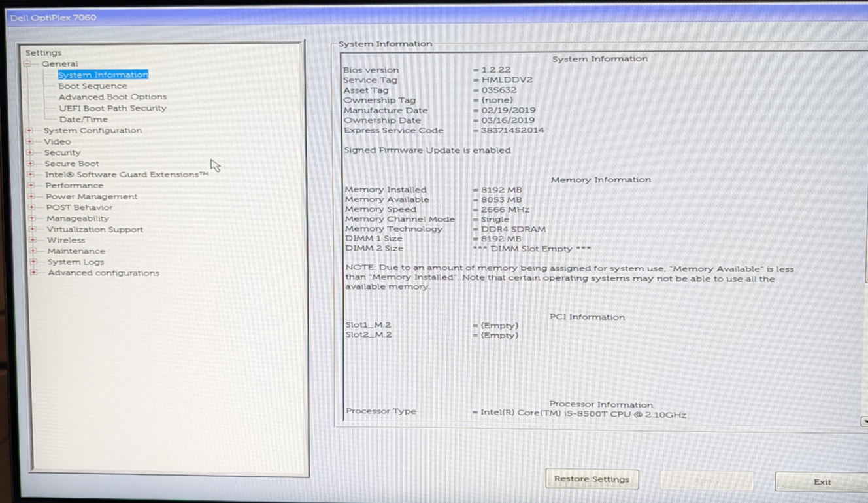Expand the System Configuration node
This screenshot has height=503, width=868.
coord(29,131)
